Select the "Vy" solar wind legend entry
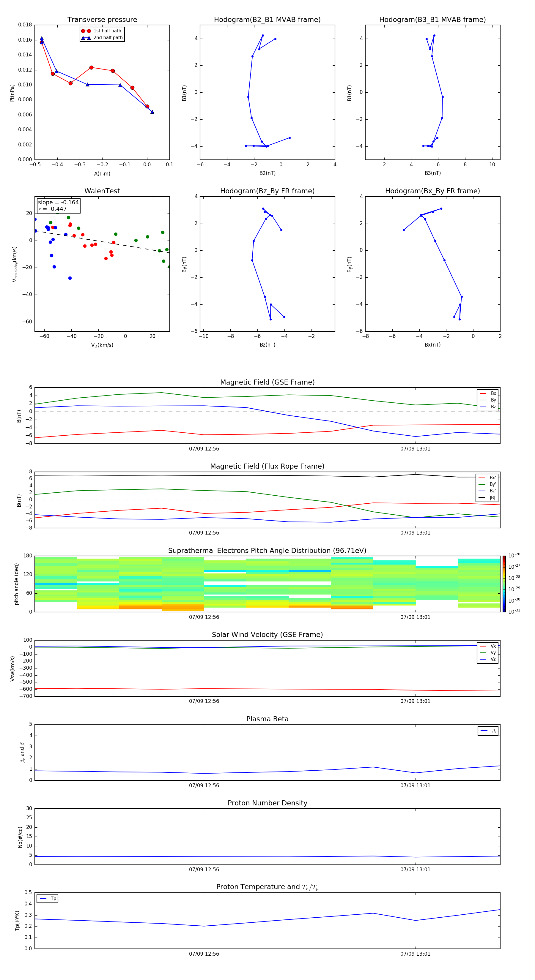This screenshot has height=980, width=535. click(488, 653)
